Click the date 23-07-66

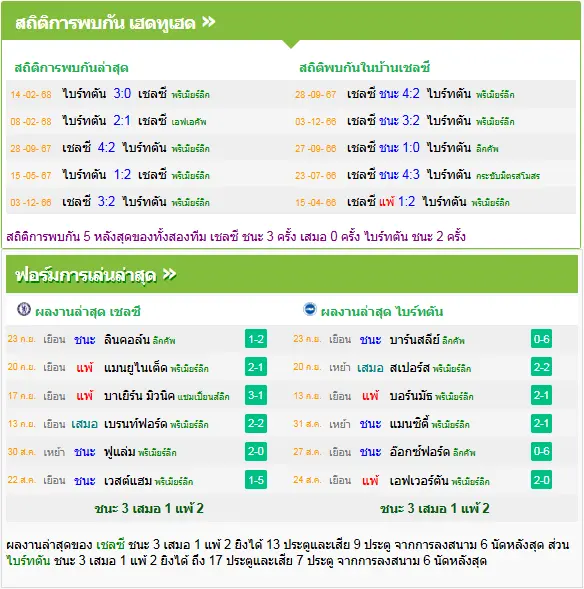(315, 175)
